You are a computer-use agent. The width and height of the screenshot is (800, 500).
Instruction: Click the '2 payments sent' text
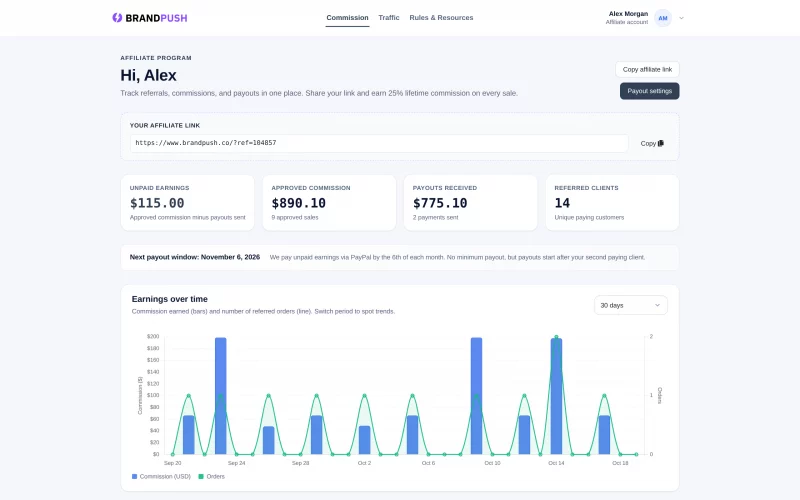(x=435, y=217)
